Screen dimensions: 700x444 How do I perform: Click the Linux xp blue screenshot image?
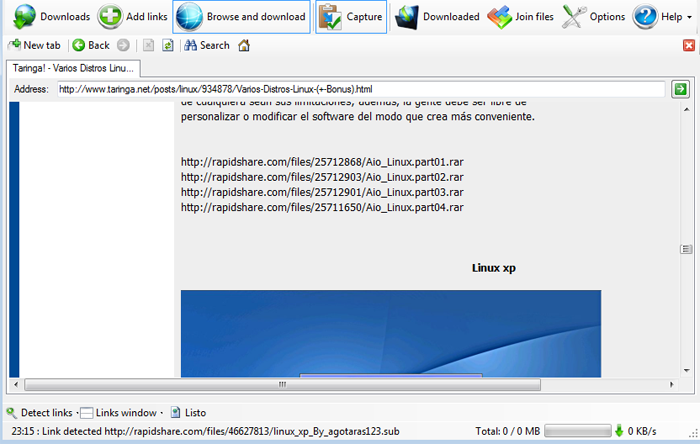point(391,334)
